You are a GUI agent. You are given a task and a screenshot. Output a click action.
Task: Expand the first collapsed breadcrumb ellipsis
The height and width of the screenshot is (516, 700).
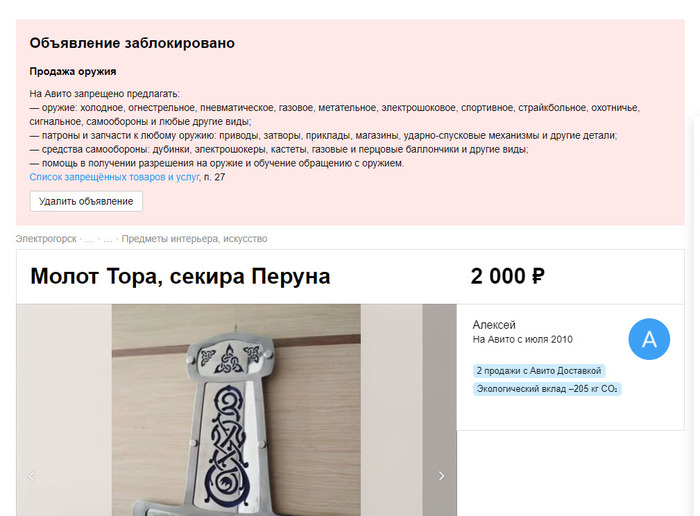89,239
